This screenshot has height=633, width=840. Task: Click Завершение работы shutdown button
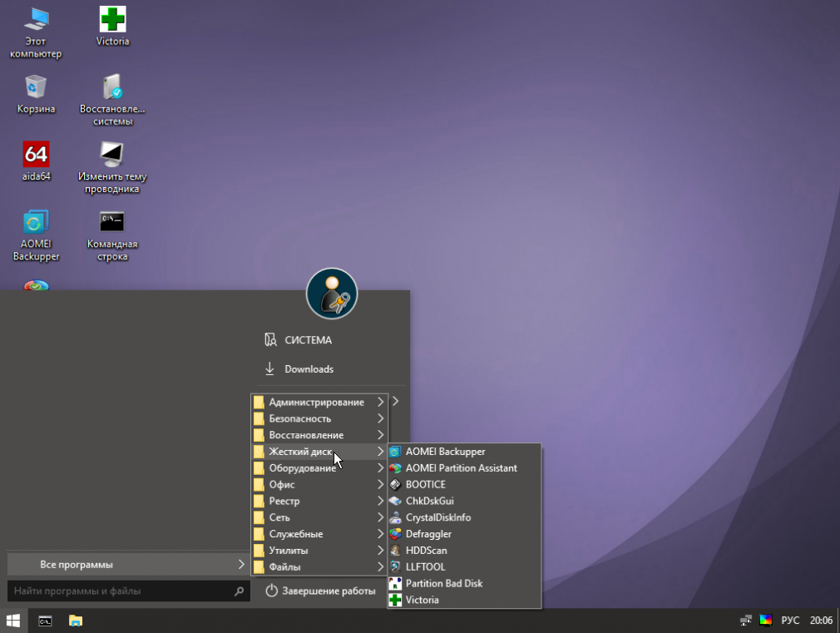[321, 591]
